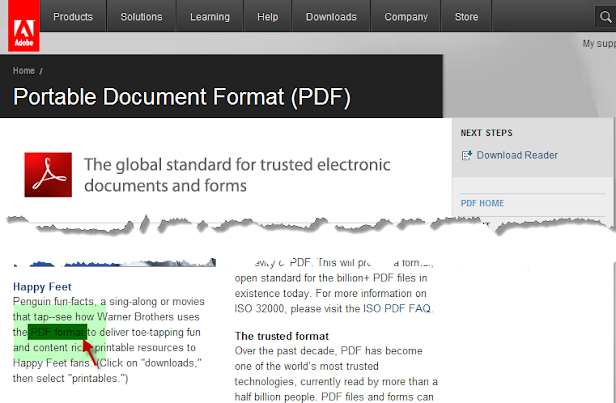This screenshot has height=403, width=616.
Task: Click the red PDF Acrobat icon
Action: click(x=48, y=175)
